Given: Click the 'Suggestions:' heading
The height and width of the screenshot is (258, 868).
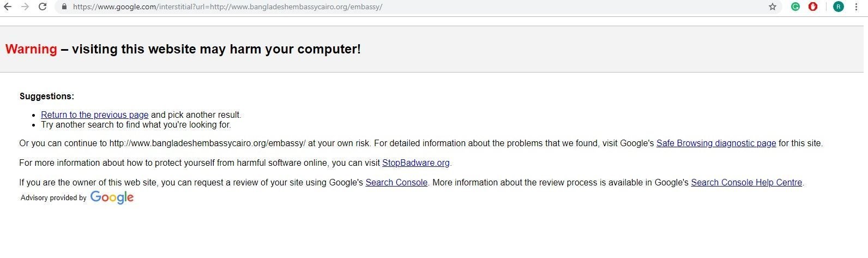Looking at the screenshot, I should click(x=47, y=97).
